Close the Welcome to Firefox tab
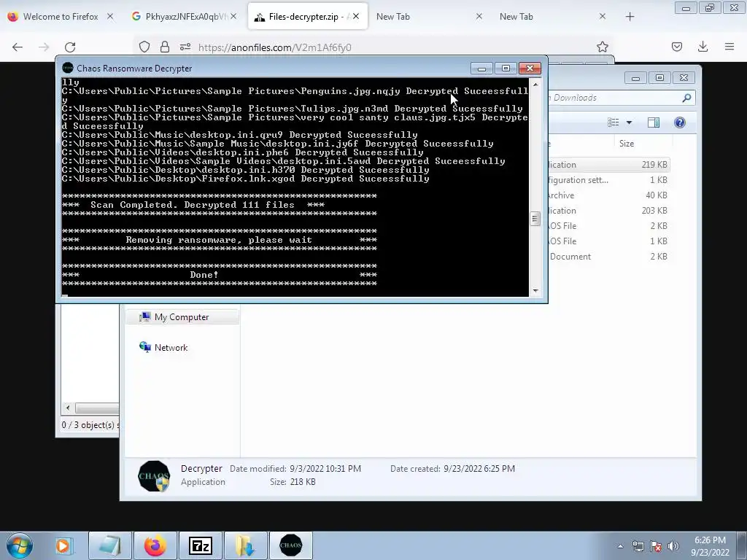747x560 pixels. point(110,16)
